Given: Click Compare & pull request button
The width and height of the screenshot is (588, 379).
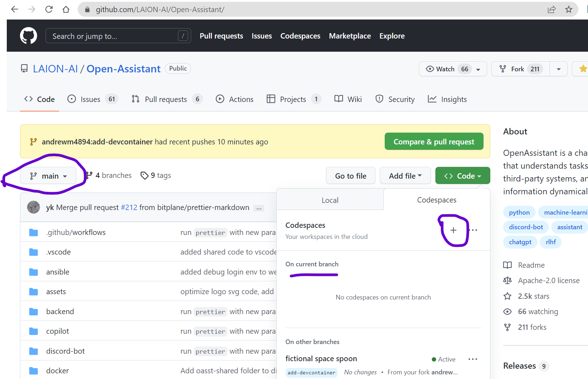Looking at the screenshot, I should [434, 142].
